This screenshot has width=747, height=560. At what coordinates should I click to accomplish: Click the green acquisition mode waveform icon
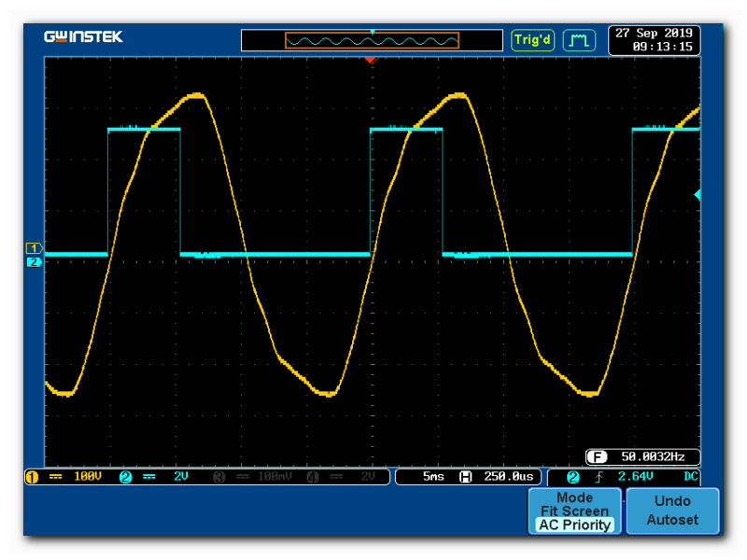coord(579,40)
